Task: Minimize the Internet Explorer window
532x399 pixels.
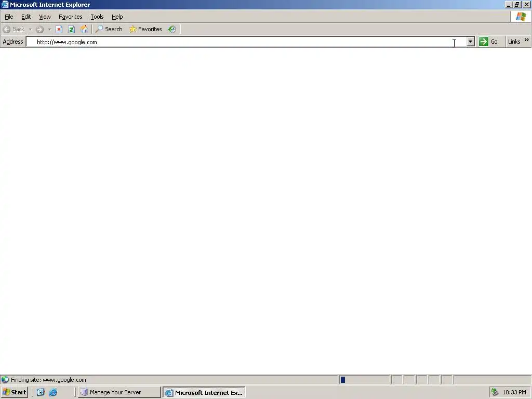Action: (x=508, y=5)
